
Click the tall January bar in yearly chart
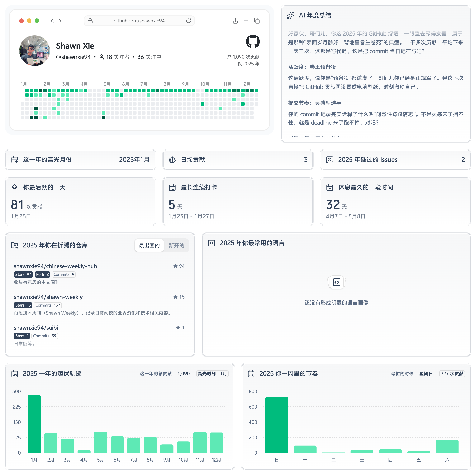(34, 424)
